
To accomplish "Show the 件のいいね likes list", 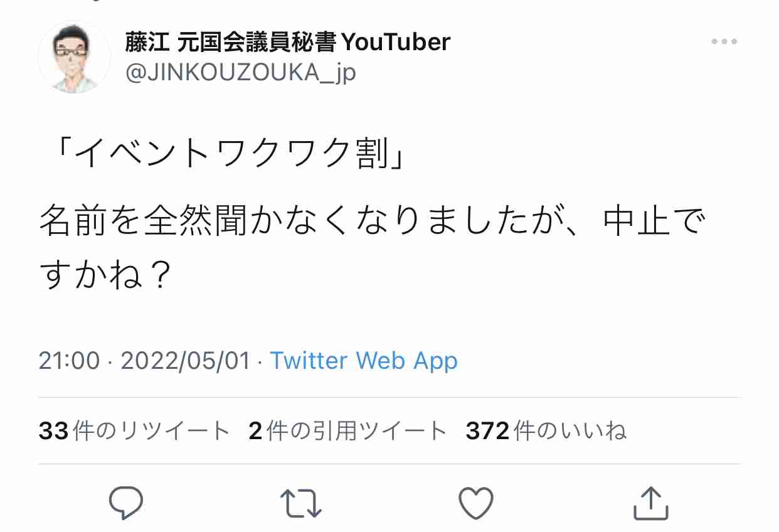I will pos(569,431).
